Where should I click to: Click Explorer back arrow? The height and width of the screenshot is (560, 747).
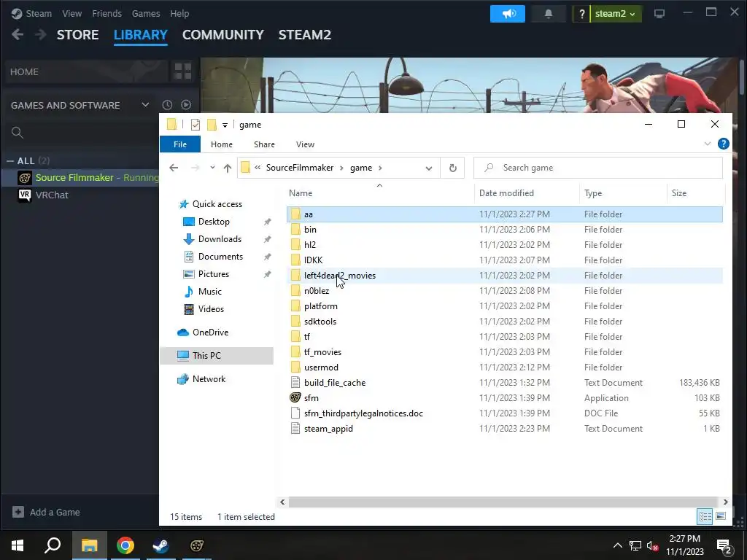coord(174,168)
